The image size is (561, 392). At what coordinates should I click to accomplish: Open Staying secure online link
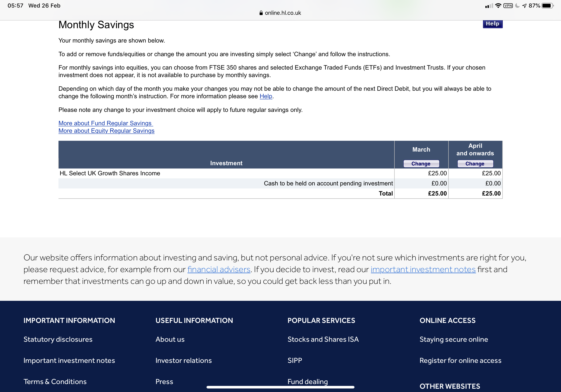(x=454, y=339)
